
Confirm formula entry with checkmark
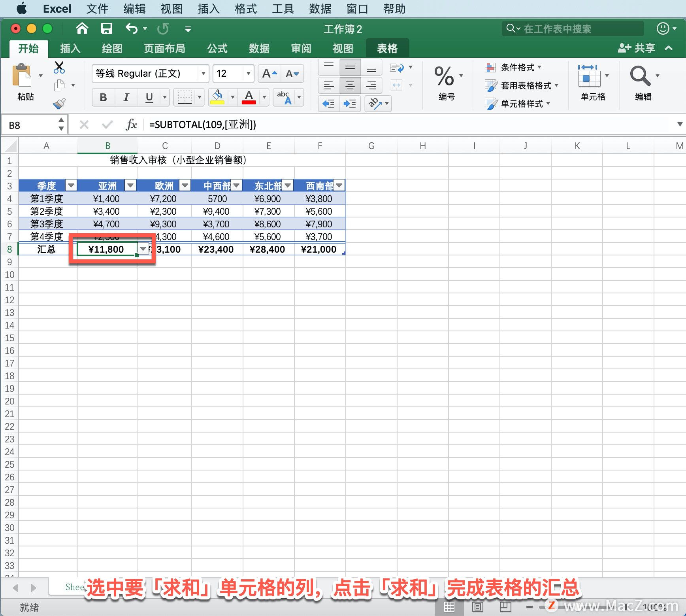[x=107, y=125]
